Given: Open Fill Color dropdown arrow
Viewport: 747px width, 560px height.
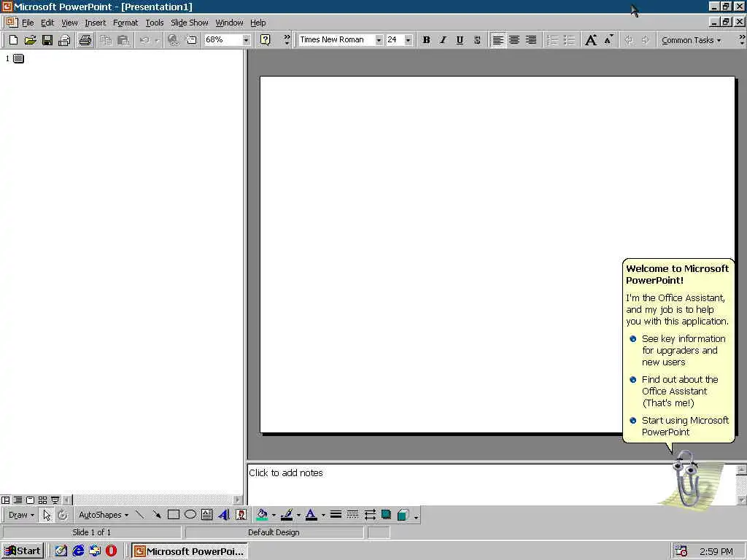Looking at the screenshot, I should point(274,515).
